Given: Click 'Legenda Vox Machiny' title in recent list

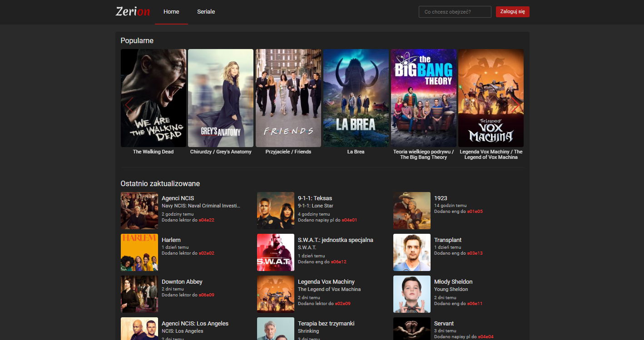Looking at the screenshot, I should (x=326, y=282).
